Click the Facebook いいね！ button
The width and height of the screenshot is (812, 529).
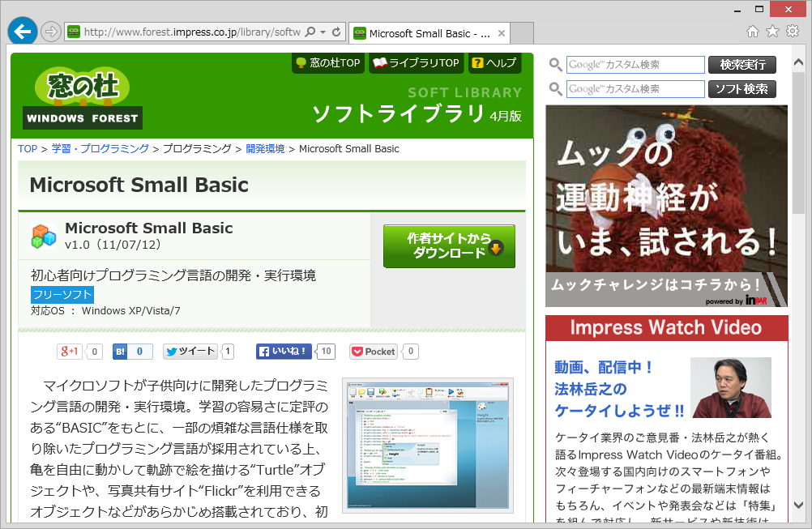pos(284,352)
